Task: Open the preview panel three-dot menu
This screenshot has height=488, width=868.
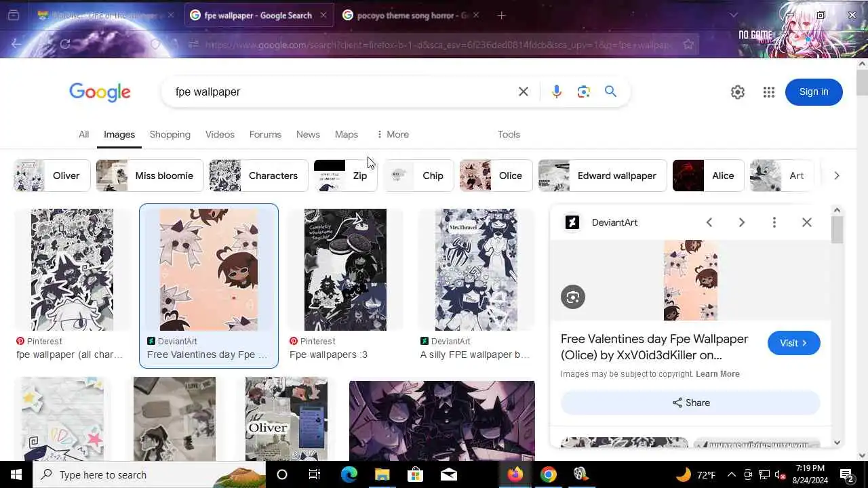Action: [774, 222]
